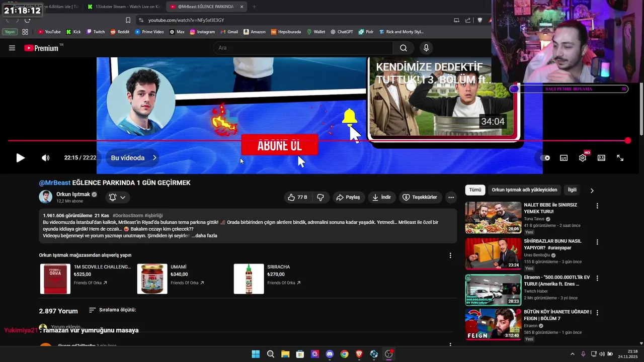Open more actions beside Teşekkürler

point(451,197)
